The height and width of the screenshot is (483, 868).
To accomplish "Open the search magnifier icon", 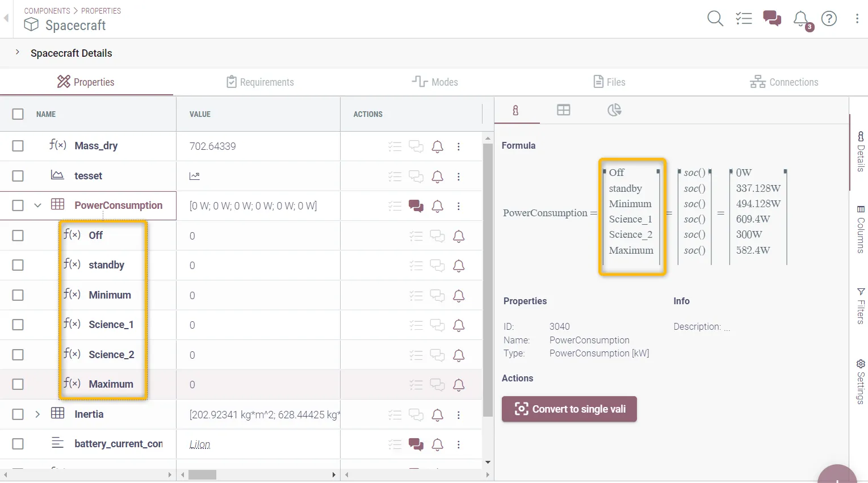I will pos(715,19).
